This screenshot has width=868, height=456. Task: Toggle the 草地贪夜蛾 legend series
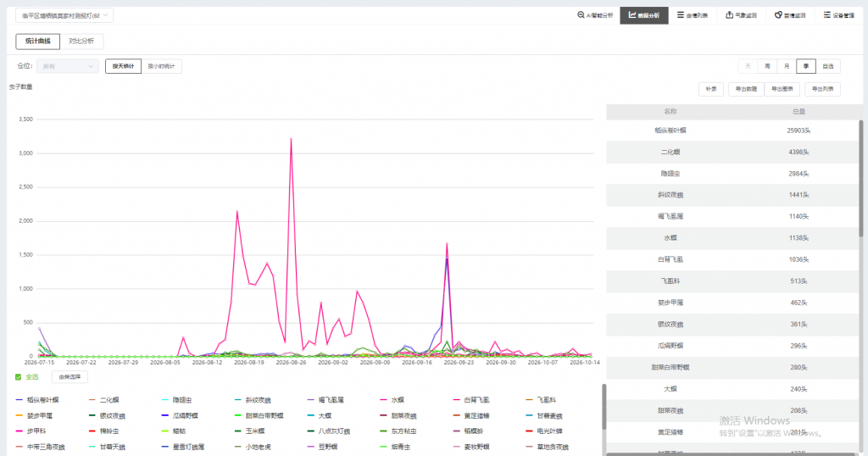tap(548, 447)
